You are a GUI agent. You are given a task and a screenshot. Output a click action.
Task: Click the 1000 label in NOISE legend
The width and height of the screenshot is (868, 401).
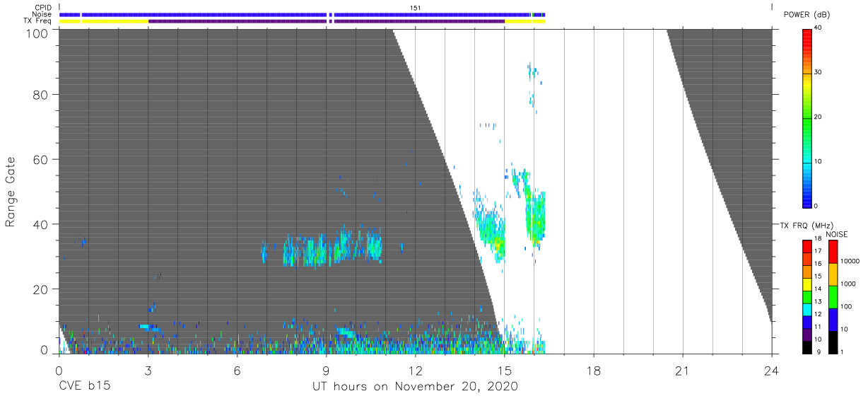[x=850, y=284]
